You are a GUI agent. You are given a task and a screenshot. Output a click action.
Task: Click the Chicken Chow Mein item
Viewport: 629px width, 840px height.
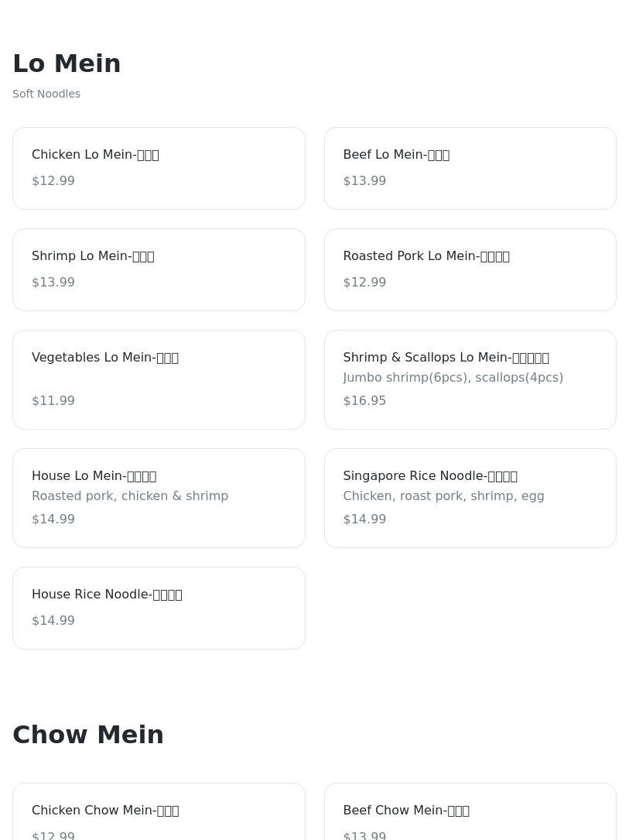(159, 811)
